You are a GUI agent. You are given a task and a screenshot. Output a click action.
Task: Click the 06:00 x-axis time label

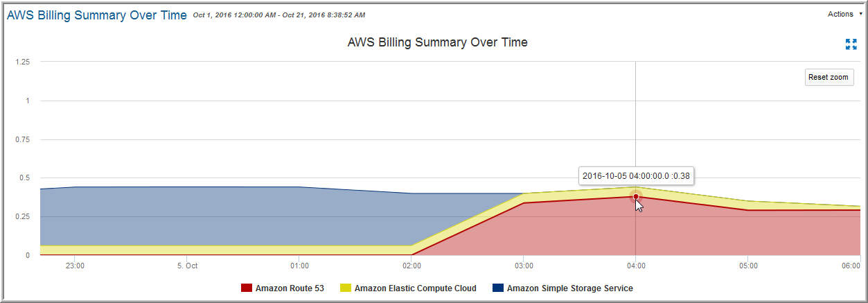click(851, 266)
